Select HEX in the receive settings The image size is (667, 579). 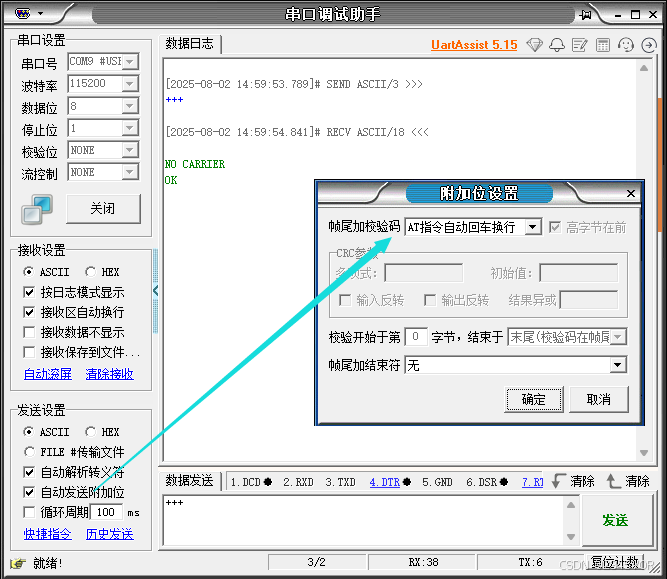103,272
